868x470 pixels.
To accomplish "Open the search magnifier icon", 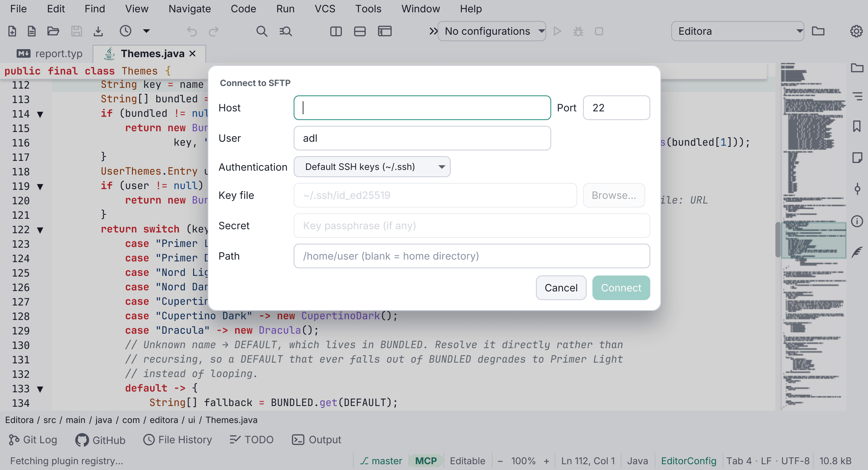I will (262, 31).
